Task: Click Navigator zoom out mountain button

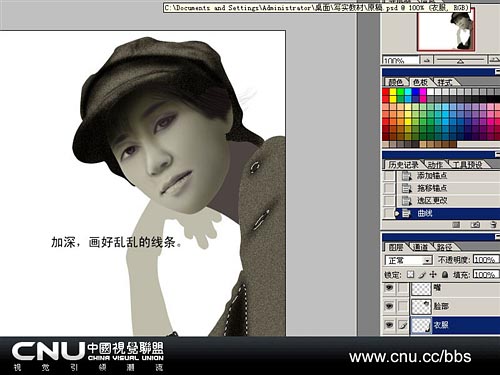Action: [x=427, y=60]
